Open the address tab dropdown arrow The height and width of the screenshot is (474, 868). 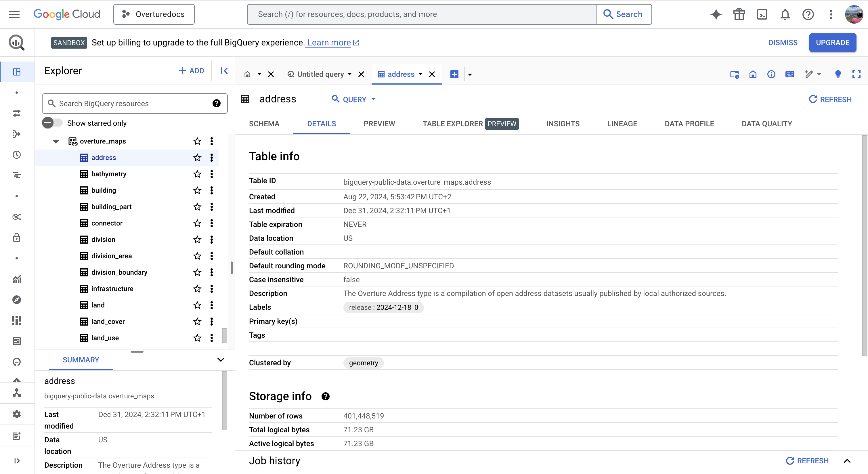(420, 74)
